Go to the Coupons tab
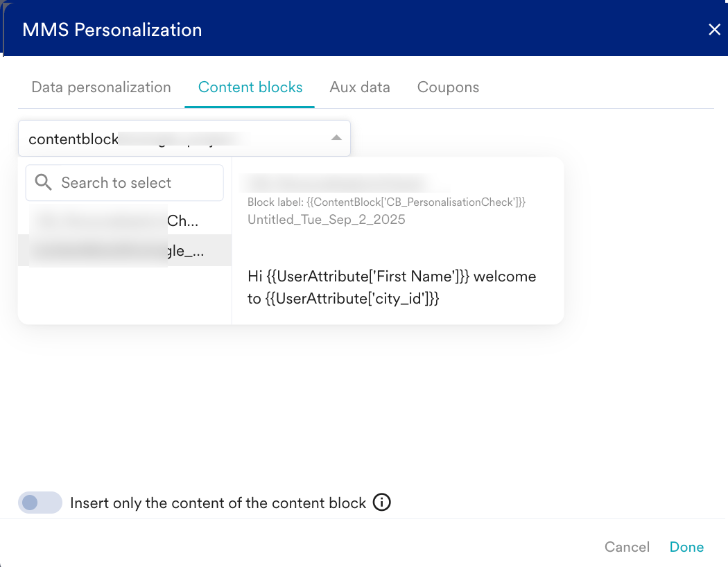The height and width of the screenshot is (567, 728). point(448,87)
